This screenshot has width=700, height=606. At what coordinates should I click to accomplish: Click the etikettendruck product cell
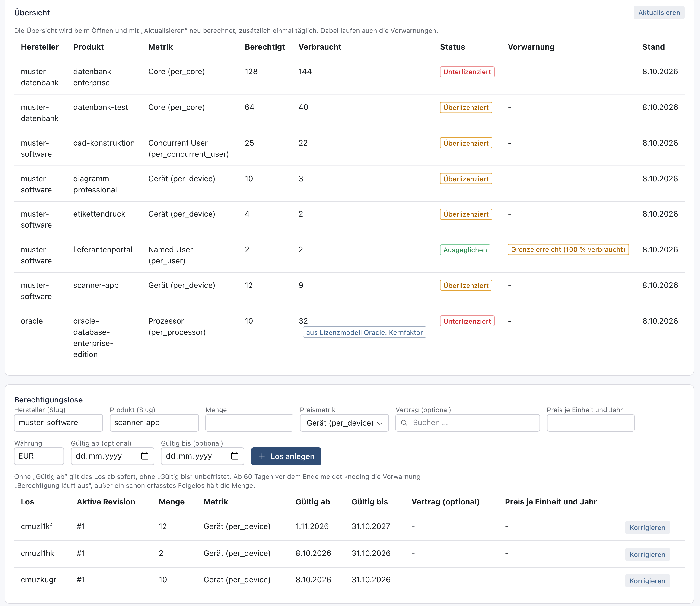pos(99,214)
